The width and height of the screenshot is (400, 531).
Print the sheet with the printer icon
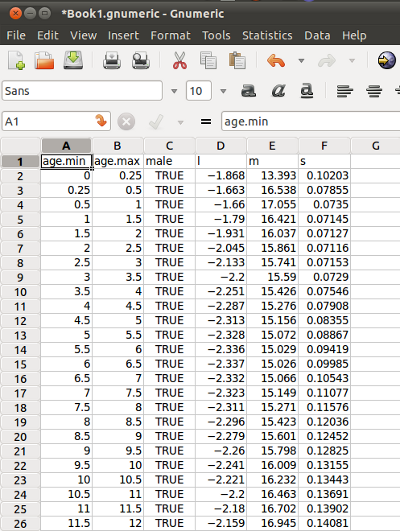click(x=112, y=61)
